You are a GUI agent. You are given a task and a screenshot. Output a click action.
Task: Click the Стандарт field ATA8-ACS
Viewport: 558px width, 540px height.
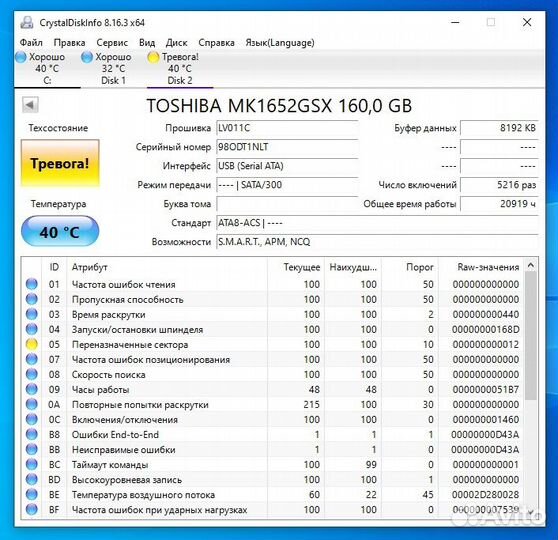point(377,223)
